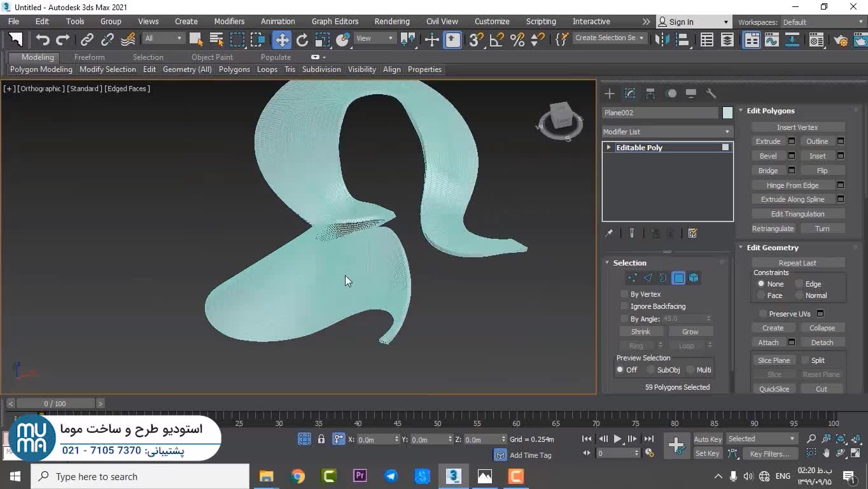Open the Hierarchy command panel tab

click(650, 94)
